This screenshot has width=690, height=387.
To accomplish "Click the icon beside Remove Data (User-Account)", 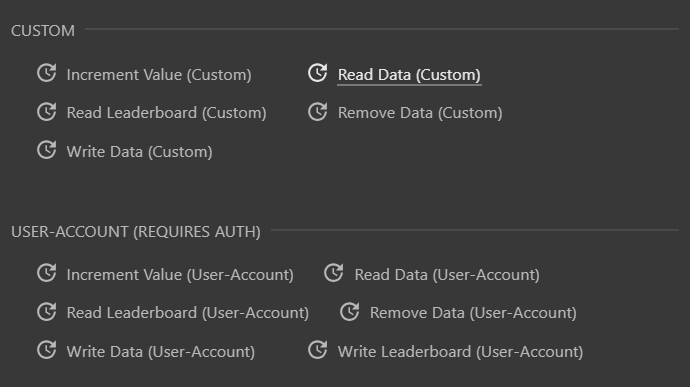I will click(x=349, y=312).
